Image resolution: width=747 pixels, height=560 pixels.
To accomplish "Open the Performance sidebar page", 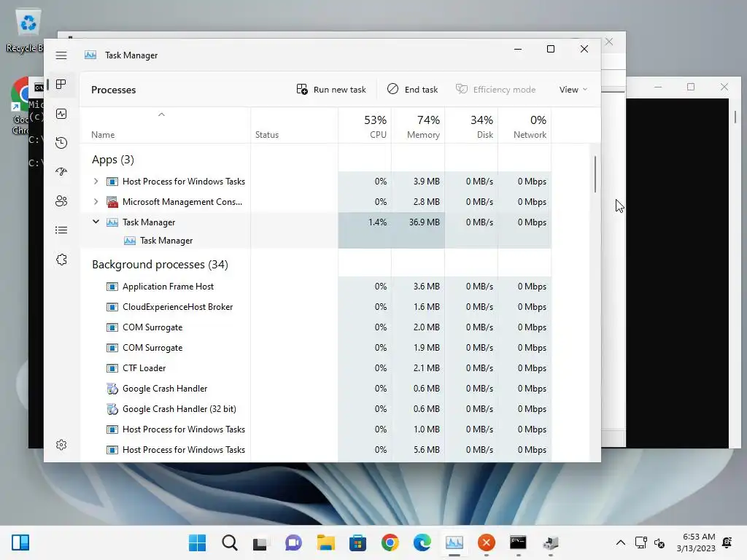I will (61, 114).
